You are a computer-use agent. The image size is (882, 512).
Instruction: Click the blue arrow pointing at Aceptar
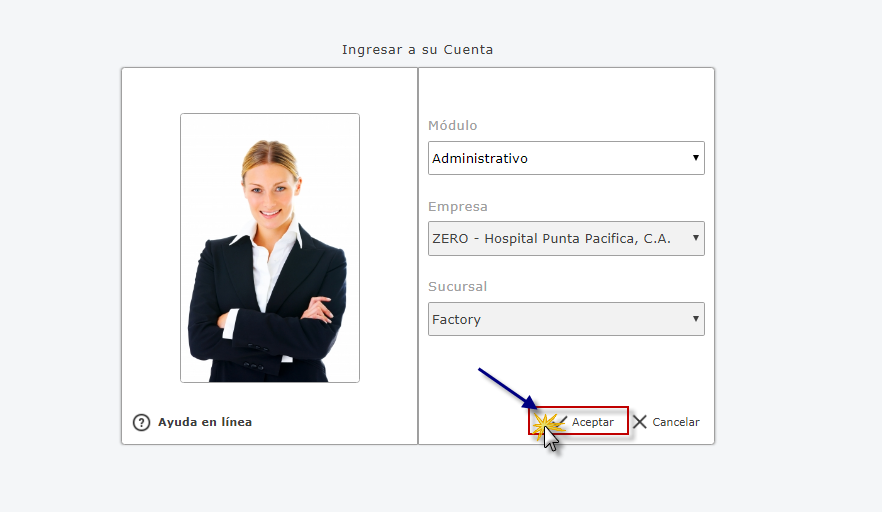click(x=507, y=389)
